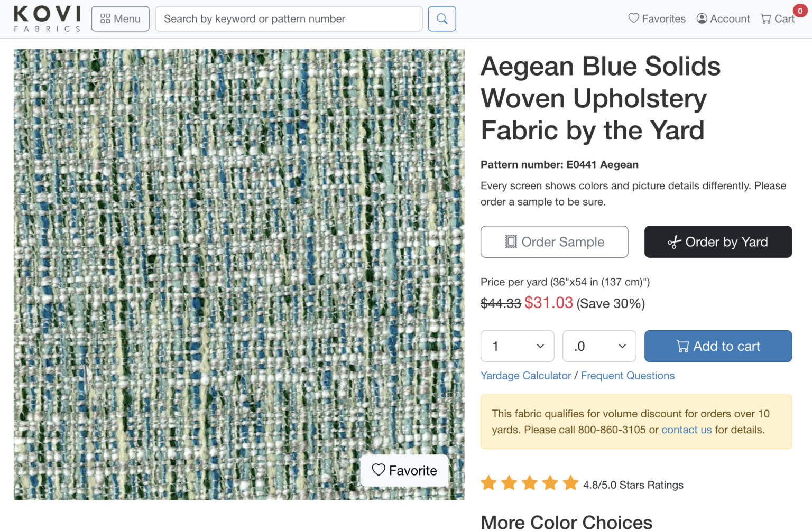Focus the keyword or pattern search field
The image size is (812, 531).
289,19
